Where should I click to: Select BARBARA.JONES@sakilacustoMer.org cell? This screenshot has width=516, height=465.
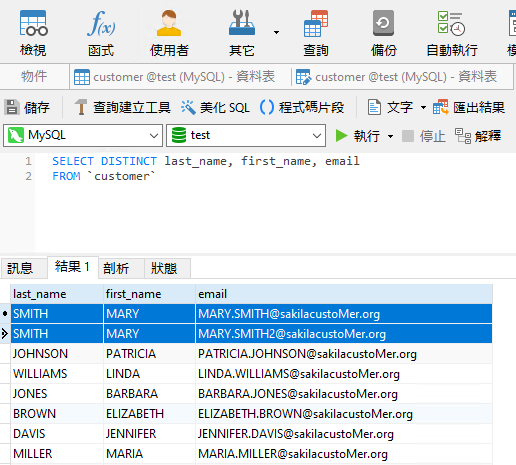(344, 394)
